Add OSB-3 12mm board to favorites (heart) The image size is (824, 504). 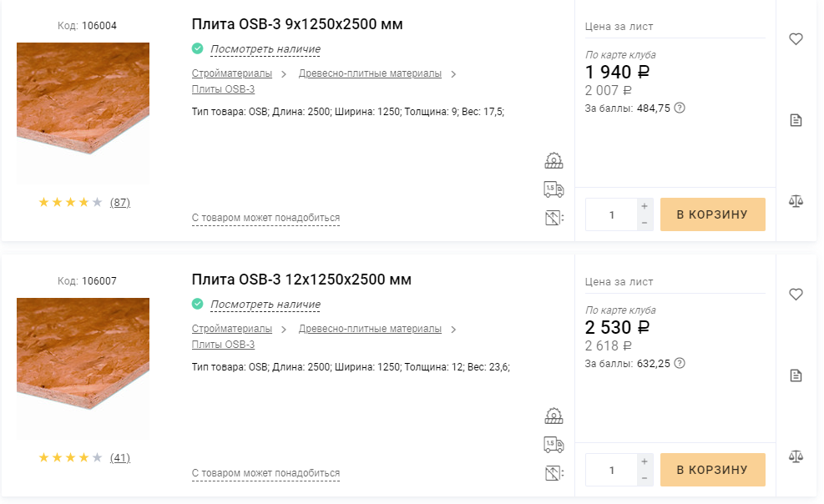click(x=796, y=295)
